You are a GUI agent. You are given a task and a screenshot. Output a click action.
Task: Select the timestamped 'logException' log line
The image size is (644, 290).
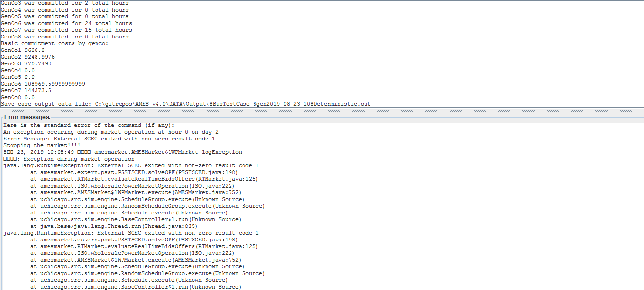click(122, 152)
